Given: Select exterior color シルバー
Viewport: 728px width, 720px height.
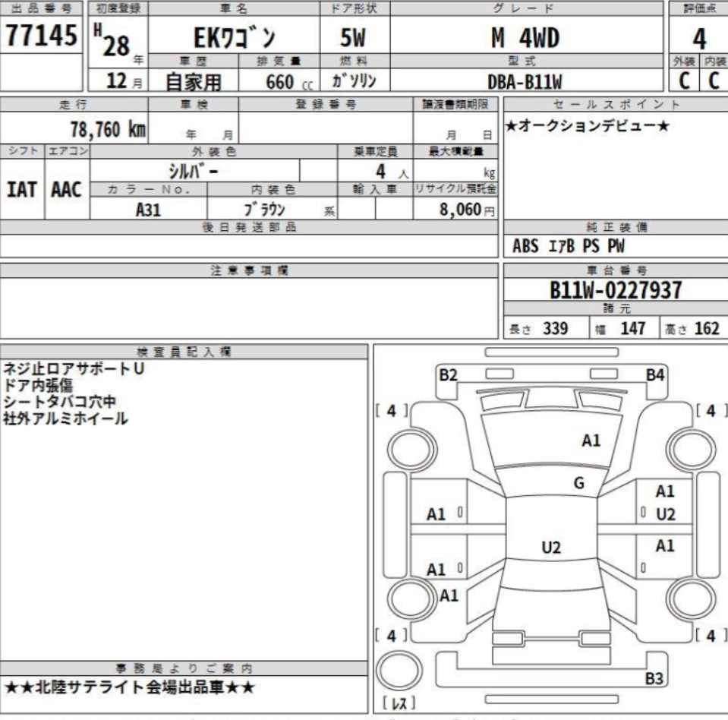Looking at the screenshot, I should click(x=193, y=172).
